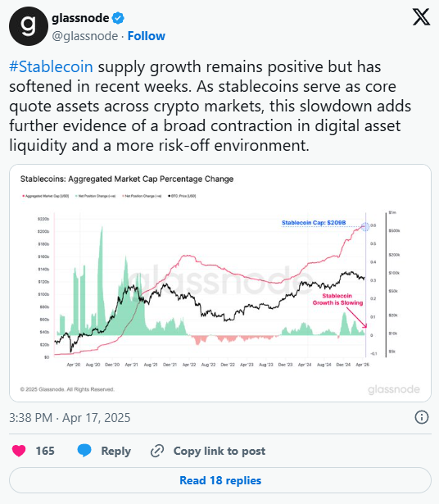Click the Aggregated Market Cap legend entry

[45, 196]
